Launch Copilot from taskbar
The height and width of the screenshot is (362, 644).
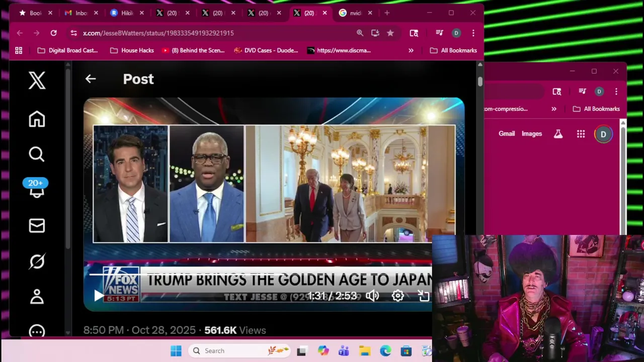(x=323, y=351)
